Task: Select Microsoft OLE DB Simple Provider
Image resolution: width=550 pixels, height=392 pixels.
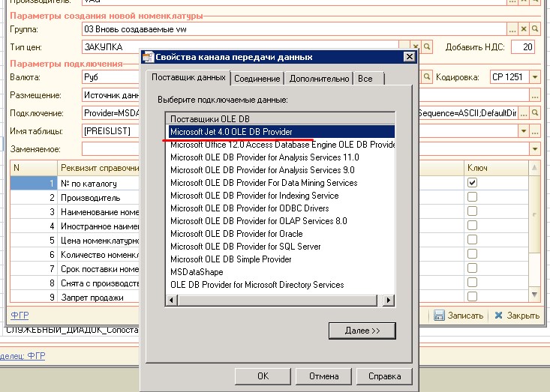Action: coord(231,259)
